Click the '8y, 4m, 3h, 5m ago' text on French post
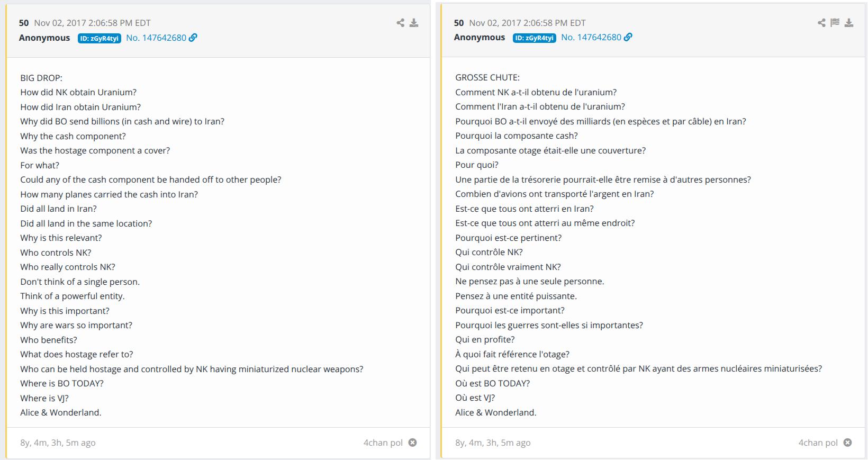This screenshot has height=460, width=868. (x=493, y=443)
